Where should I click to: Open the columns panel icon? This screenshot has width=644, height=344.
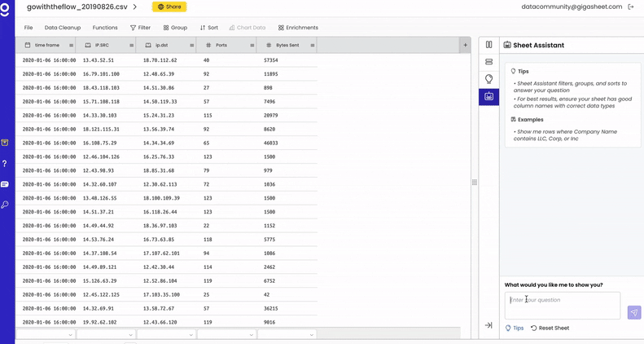coord(488,44)
